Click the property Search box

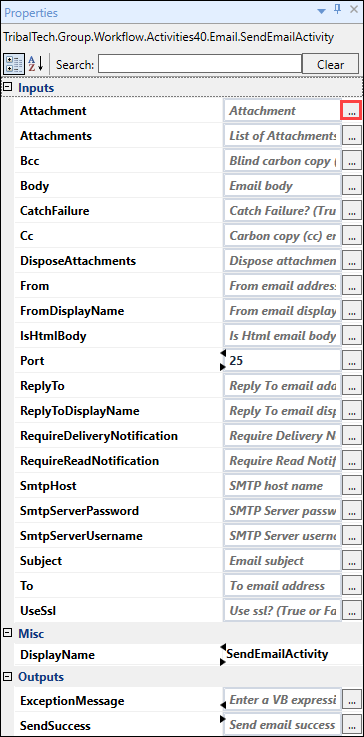pyautogui.click(x=200, y=64)
